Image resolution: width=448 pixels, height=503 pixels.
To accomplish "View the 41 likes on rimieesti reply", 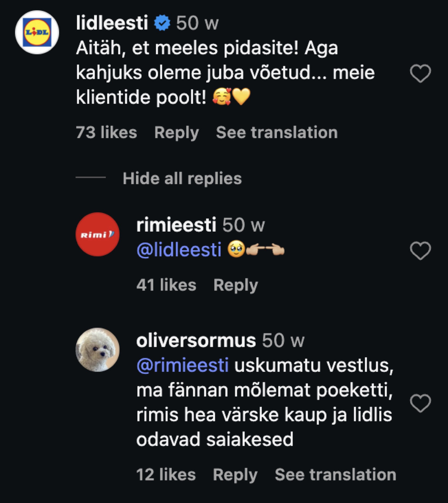I will 166,285.
